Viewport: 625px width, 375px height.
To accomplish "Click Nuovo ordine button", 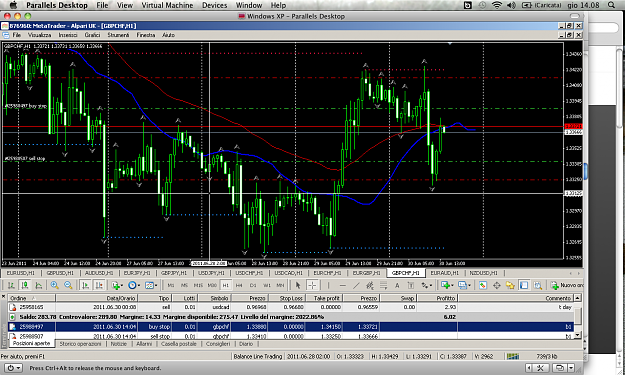I will click(x=567, y=285).
